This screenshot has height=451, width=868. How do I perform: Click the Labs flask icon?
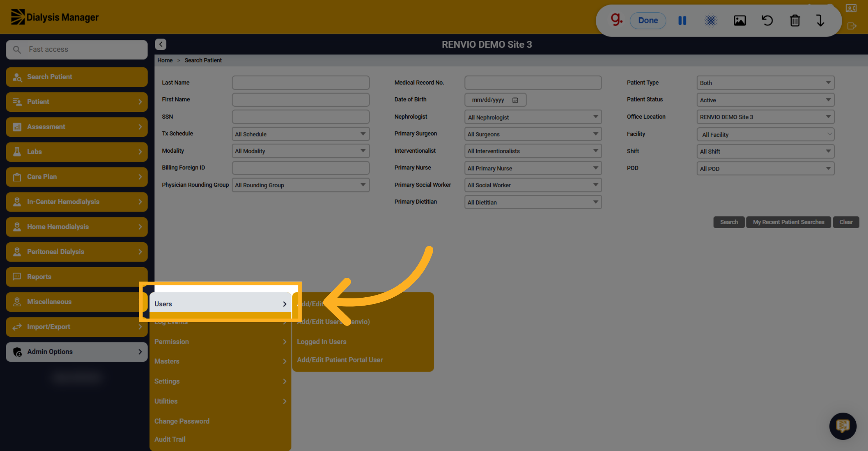pyautogui.click(x=17, y=152)
